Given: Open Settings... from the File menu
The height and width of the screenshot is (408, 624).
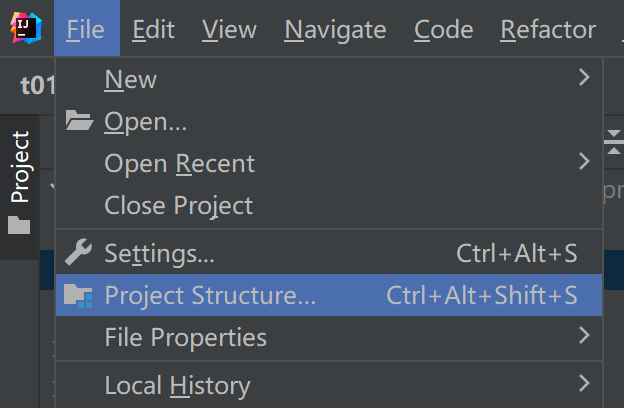Looking at the screenshot, I should [x=159, y=253].
